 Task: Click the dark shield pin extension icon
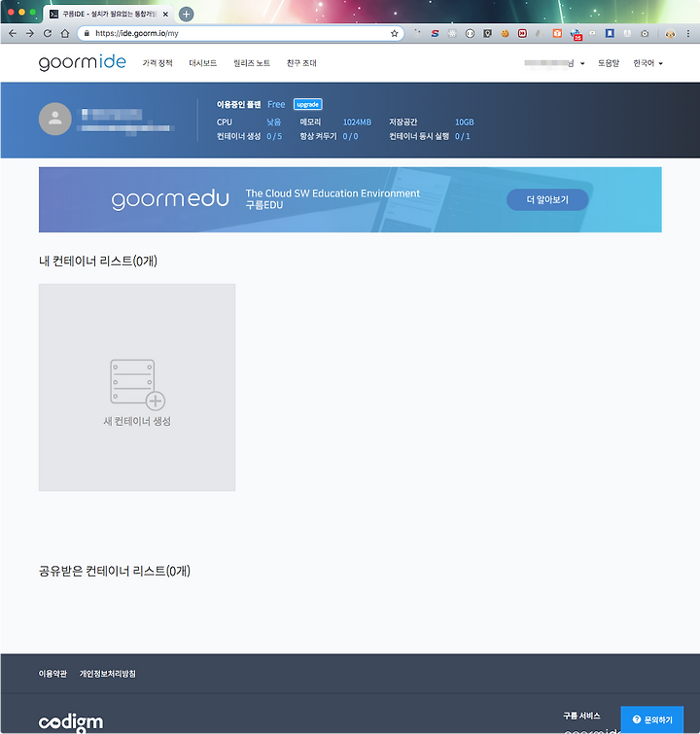[487, 33]
